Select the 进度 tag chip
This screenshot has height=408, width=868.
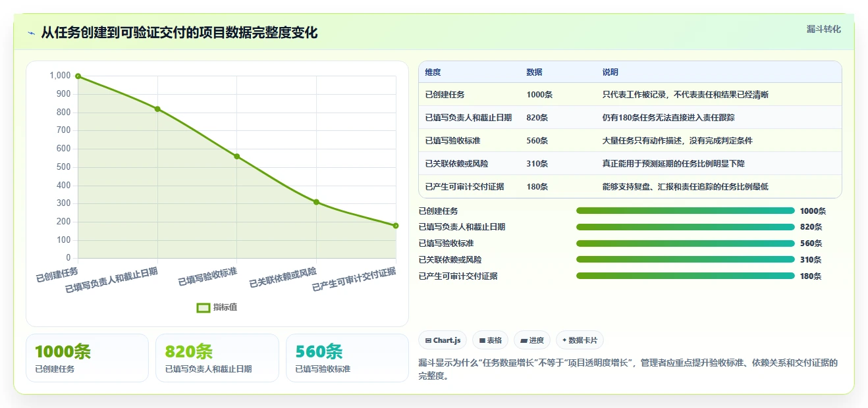[532, 340]
